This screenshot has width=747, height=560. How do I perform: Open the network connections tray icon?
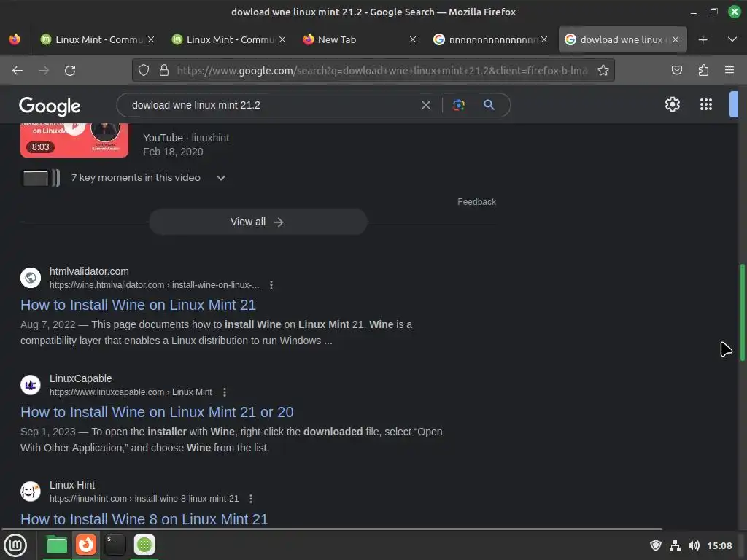[x=675, y=545]
